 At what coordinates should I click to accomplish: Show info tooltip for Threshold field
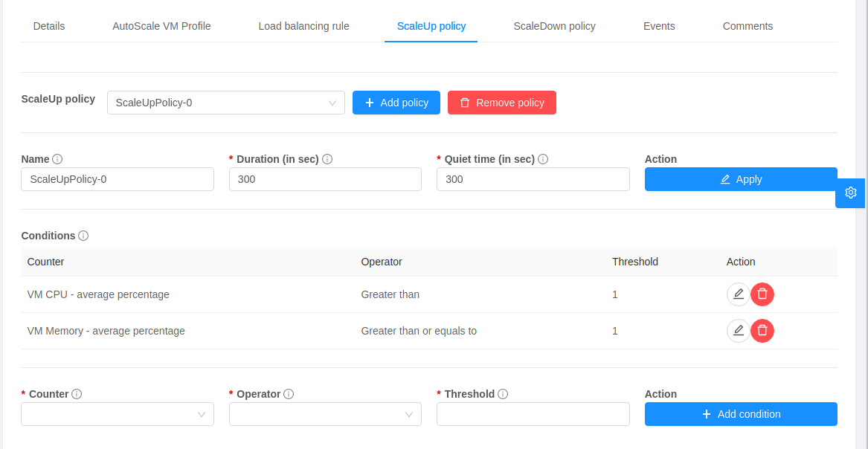click(503, 394)
